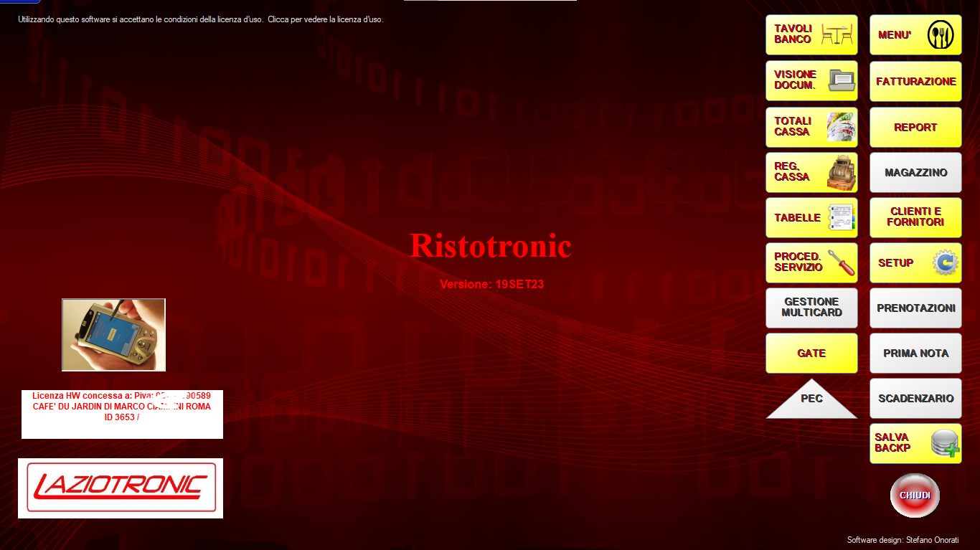The width and height of the screenshot is (980, 550).
Task: Click the Visione Docum. scanner icon
Action: [x=842, y=80]
